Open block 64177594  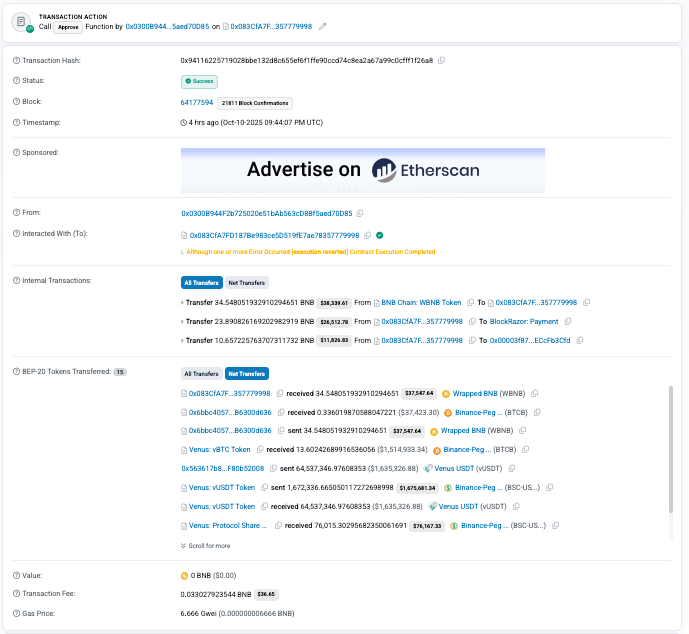click(x=196, y=102)
